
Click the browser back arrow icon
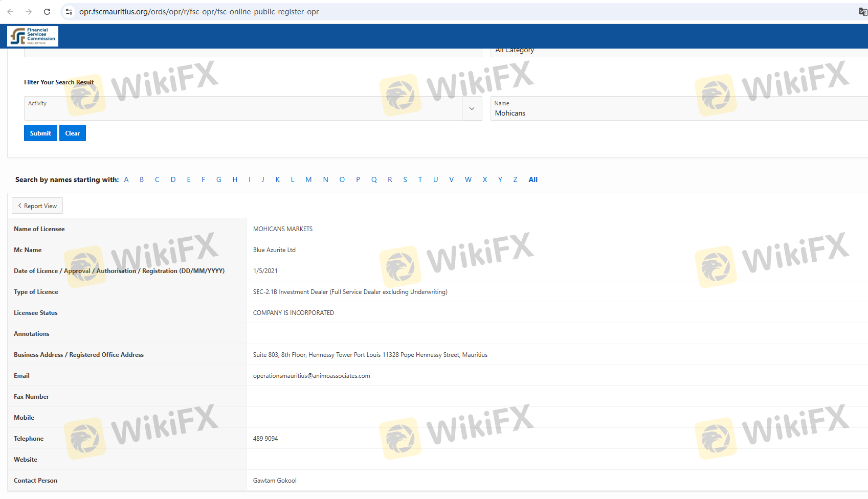coord(10,12)
